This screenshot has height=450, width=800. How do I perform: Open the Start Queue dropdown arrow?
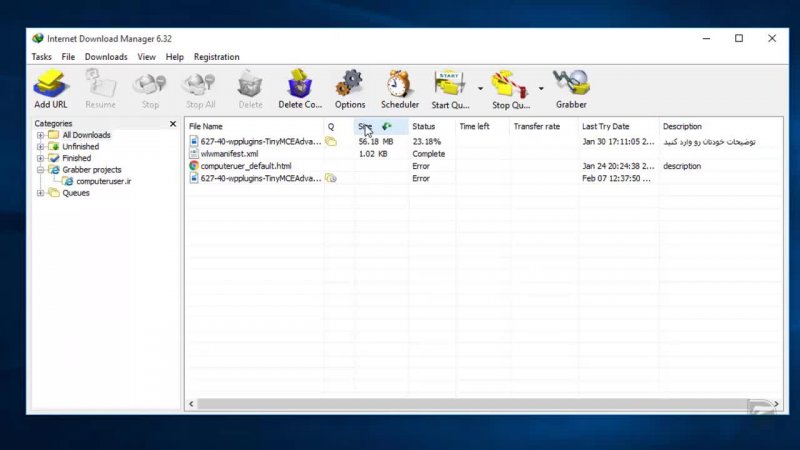click(480, 89)
